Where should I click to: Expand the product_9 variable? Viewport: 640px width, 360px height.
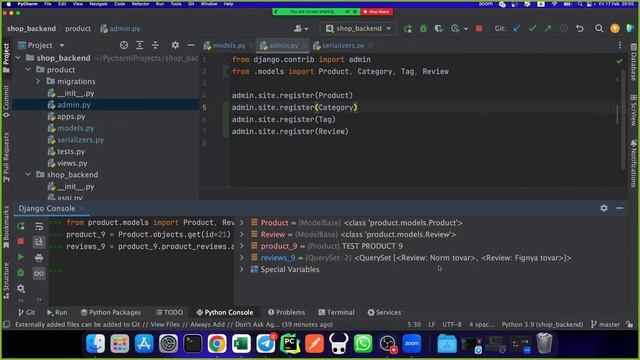click(x=242, y=246)
